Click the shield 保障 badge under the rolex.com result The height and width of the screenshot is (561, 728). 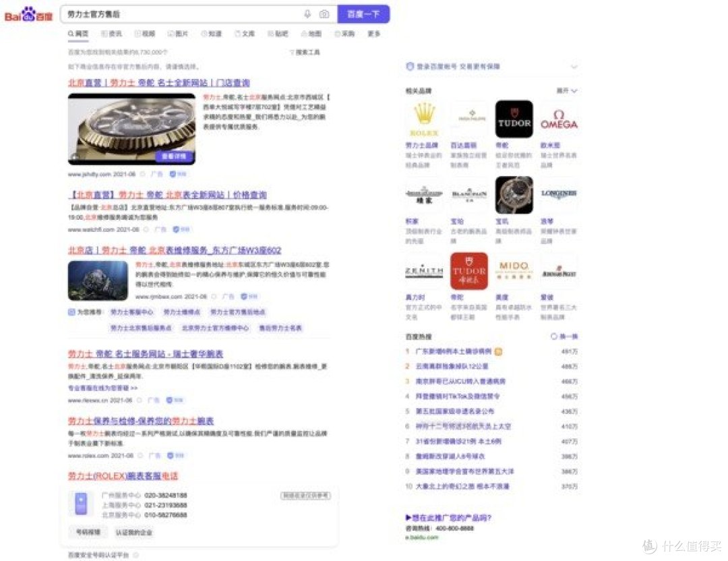pos(176,456)
